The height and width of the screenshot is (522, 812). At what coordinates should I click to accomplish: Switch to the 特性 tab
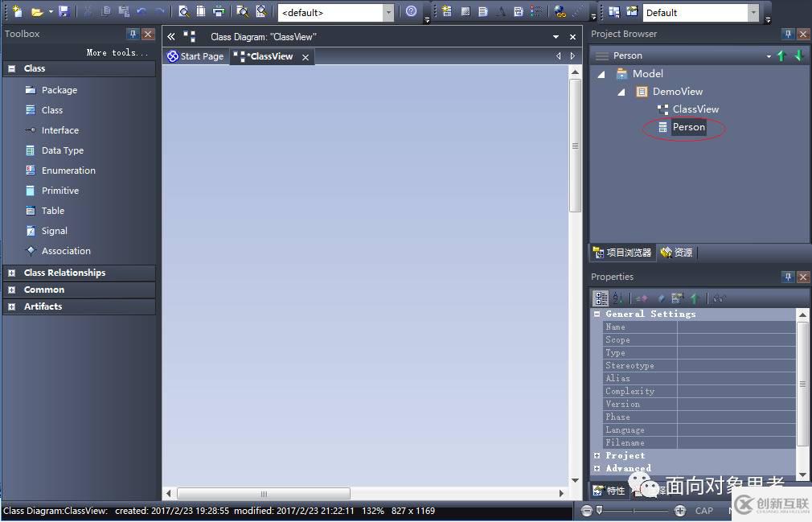[x=609, y=491]
